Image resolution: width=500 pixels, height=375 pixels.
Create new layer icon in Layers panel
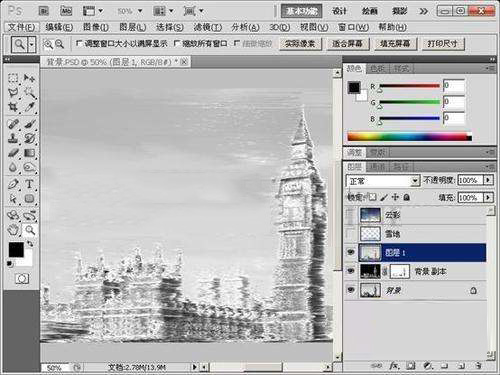(x=461, y=366)
